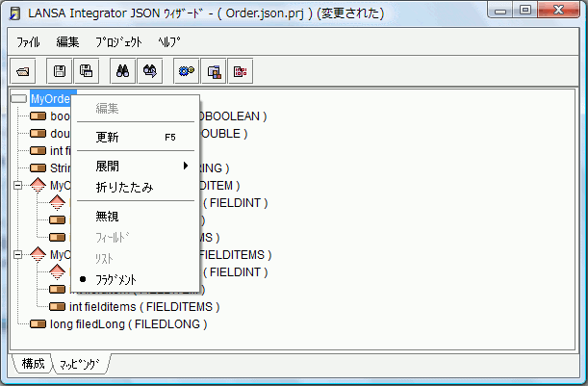
Task: Click the Find Next binoculars-arrow icon
Action: [150, 71]
